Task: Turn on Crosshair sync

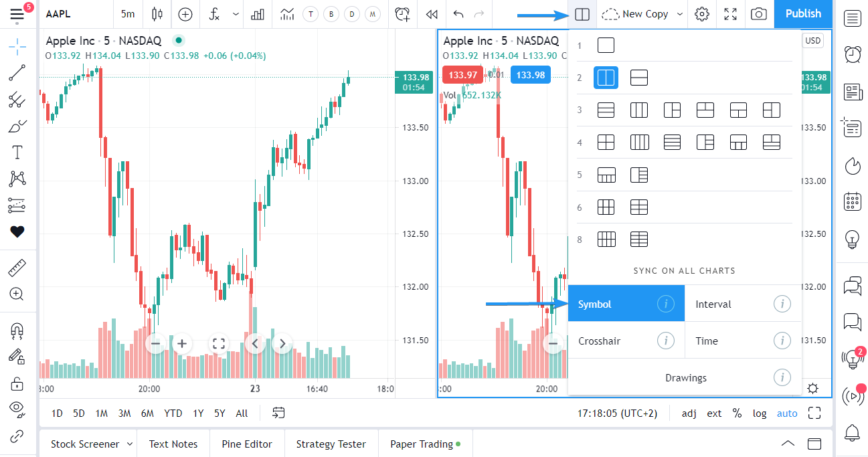Action: point(626,341)
